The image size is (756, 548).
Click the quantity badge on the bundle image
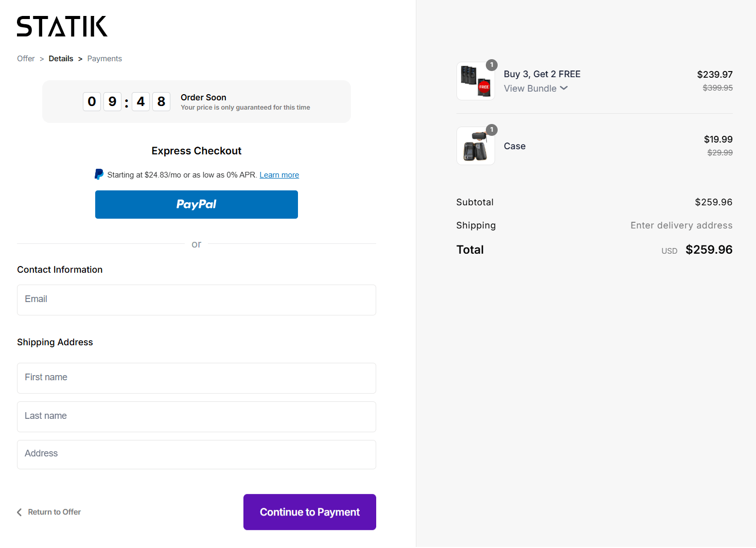point(491,65)
